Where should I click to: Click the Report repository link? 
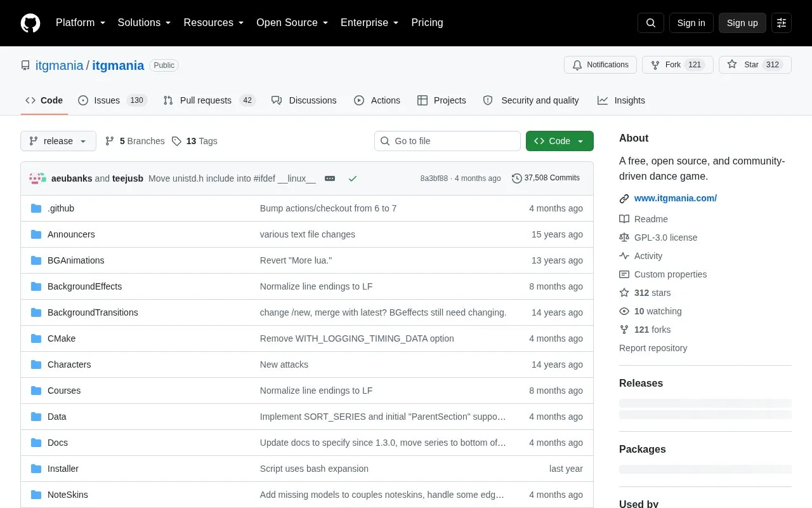pos(653,348)
